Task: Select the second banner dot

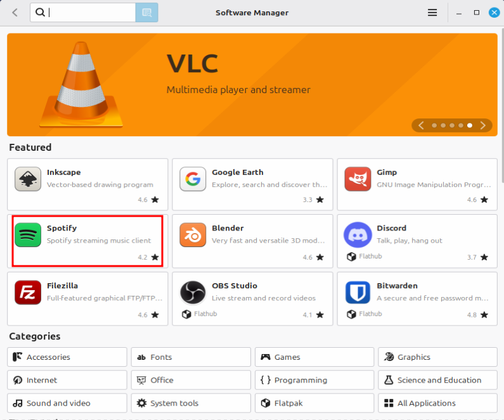Action: (443, 125)
